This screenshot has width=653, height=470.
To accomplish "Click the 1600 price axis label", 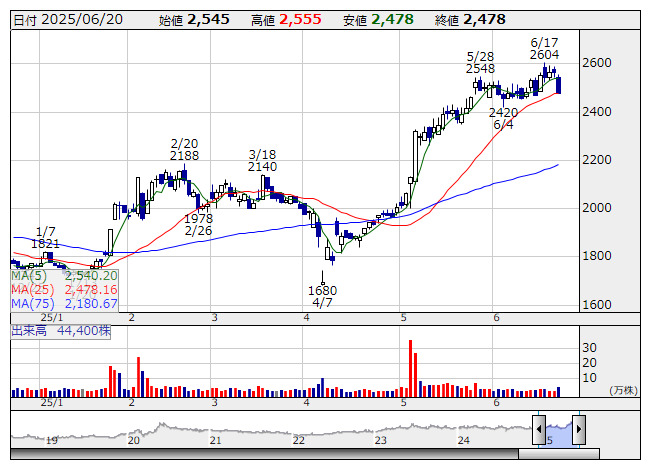I will 597,305.
